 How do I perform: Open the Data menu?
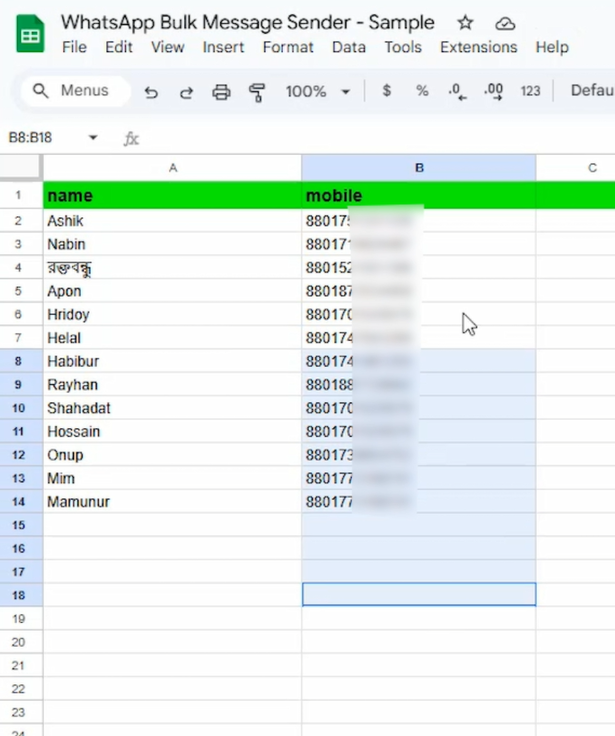pyautogui.click(x=349, y=47)
